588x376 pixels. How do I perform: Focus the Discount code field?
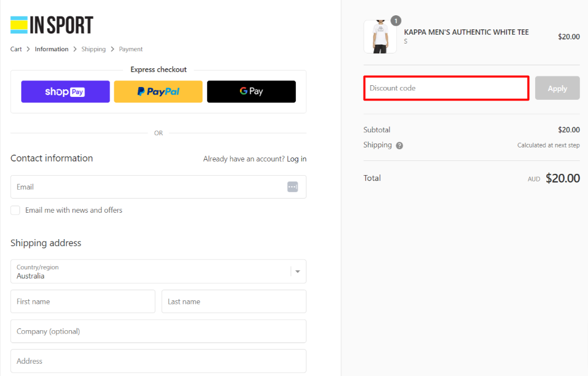tap(446, 88)
